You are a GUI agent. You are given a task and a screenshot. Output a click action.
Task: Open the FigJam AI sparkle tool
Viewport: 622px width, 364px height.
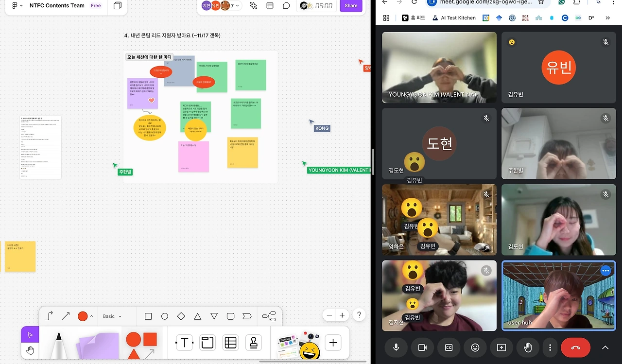click(x=253, y=6)
